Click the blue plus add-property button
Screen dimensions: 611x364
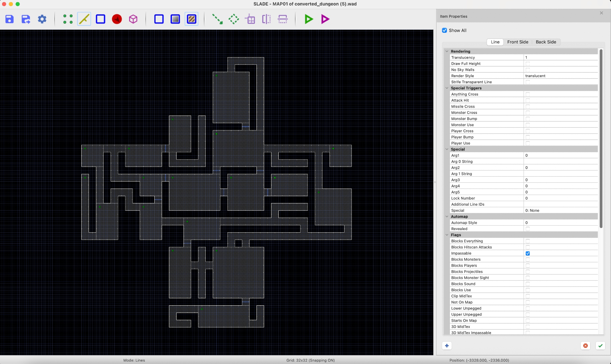pos(447,346)
